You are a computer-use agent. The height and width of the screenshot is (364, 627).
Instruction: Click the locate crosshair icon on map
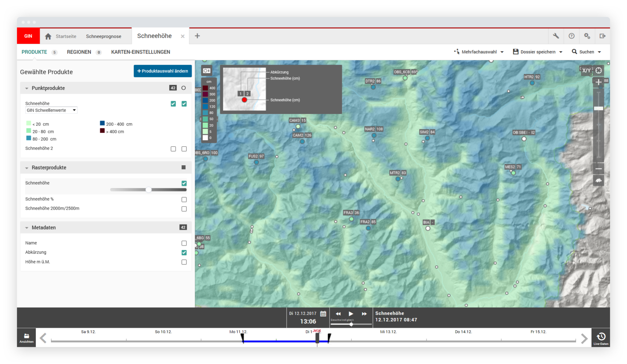coord(598,70)
